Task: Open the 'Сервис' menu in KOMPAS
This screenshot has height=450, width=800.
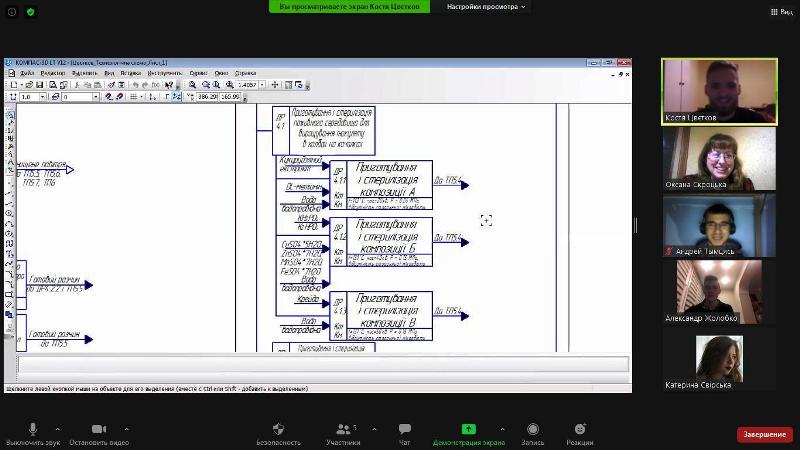Action: tap(198, 73)
